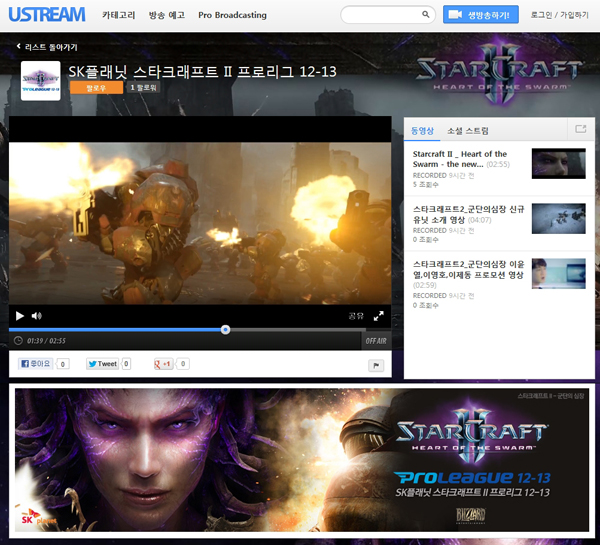Click the Google +1 button

tap(164, 365)
